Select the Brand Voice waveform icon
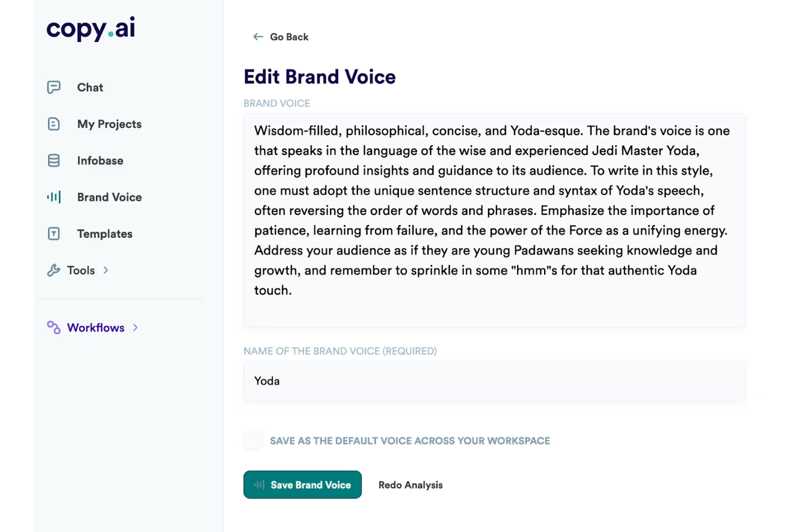798x532 pixels. pyautogui.click(x=54, y=197)
